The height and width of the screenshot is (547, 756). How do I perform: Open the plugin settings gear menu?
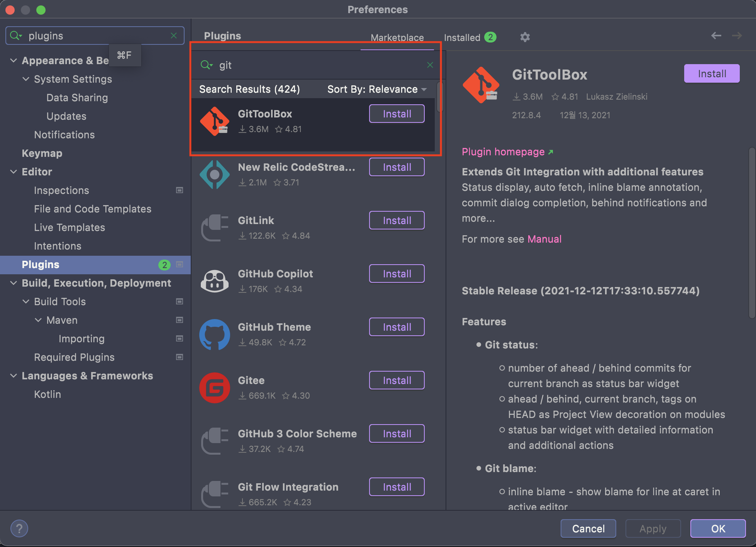click(x=525, y=37)
